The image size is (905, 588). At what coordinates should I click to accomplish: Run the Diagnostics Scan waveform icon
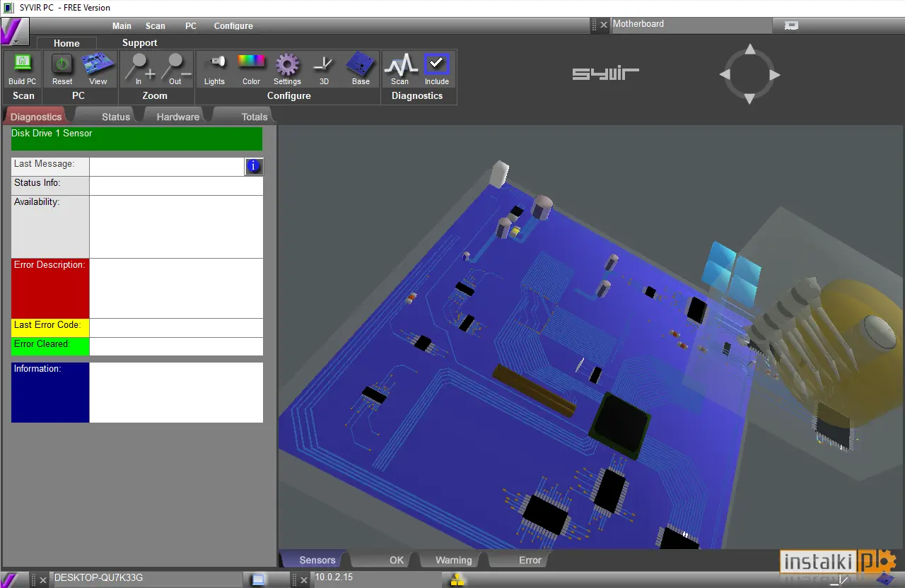point(400,65)
